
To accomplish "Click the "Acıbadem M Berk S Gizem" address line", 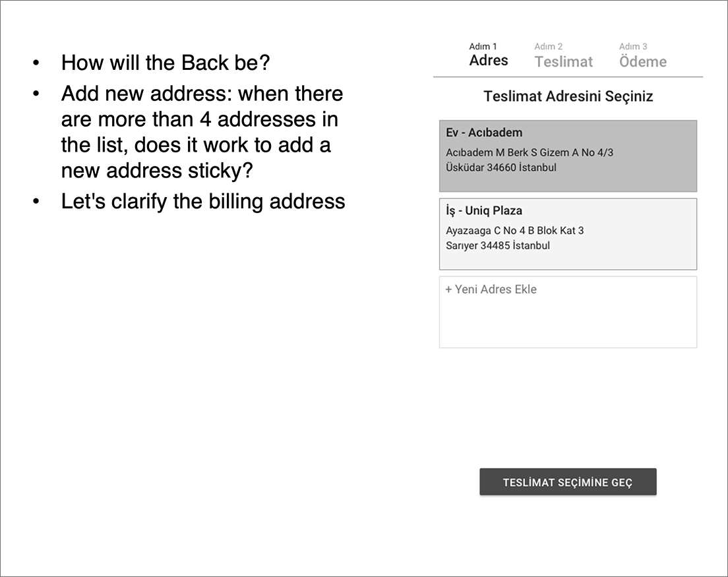I will (529, 152).
